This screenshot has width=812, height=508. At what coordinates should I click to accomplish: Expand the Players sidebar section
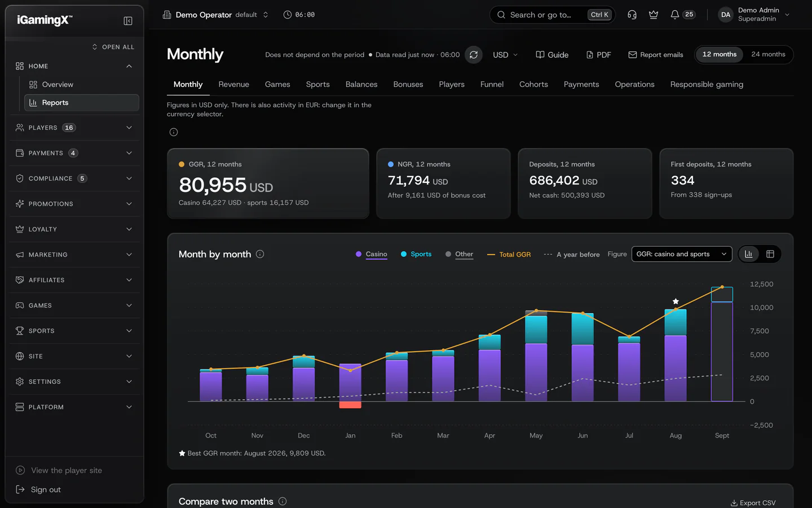[74, 128]
